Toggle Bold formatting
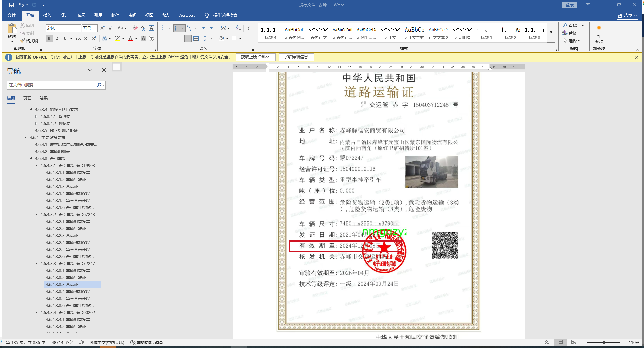Viewport: 644px width, 348px height. (x=49, y=38)
